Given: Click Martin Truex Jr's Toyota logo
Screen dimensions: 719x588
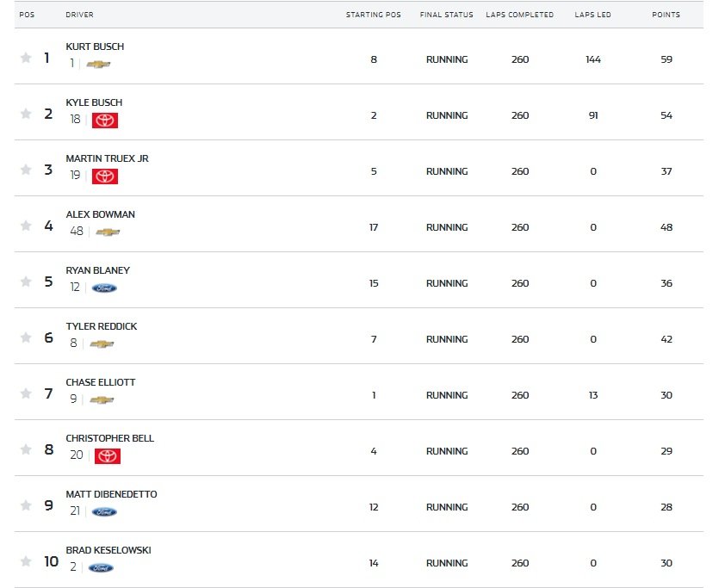Looking at the screenshot, I should (x=105, y=176).
